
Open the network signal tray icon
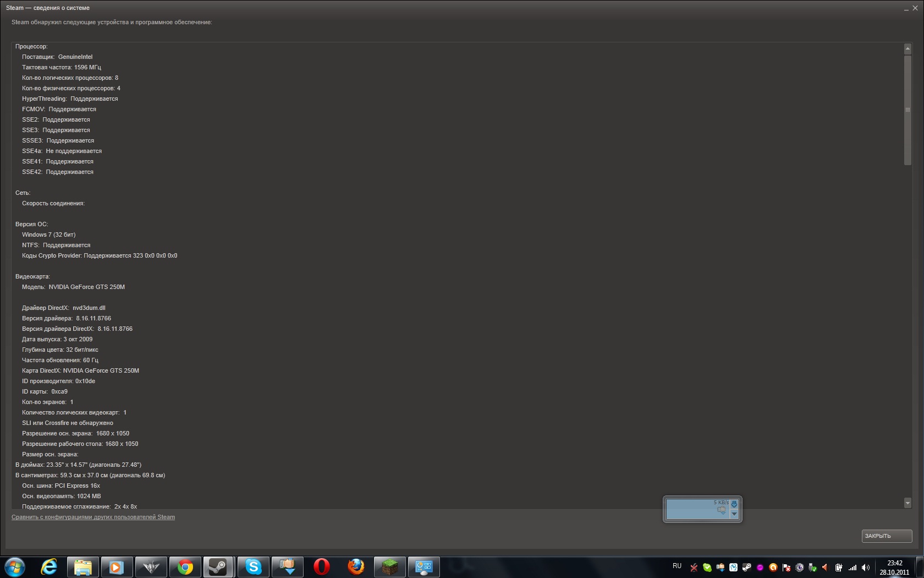(853, 568)
